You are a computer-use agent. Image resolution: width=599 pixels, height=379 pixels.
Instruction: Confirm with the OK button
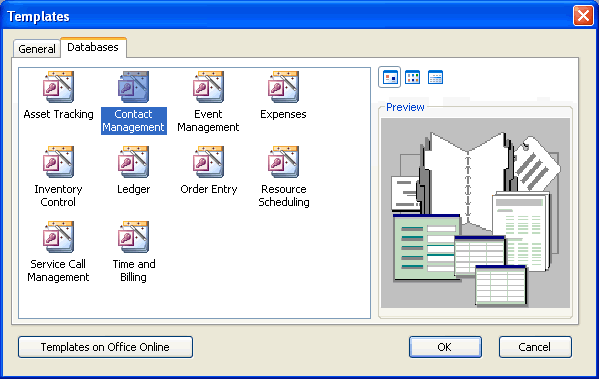445,347
